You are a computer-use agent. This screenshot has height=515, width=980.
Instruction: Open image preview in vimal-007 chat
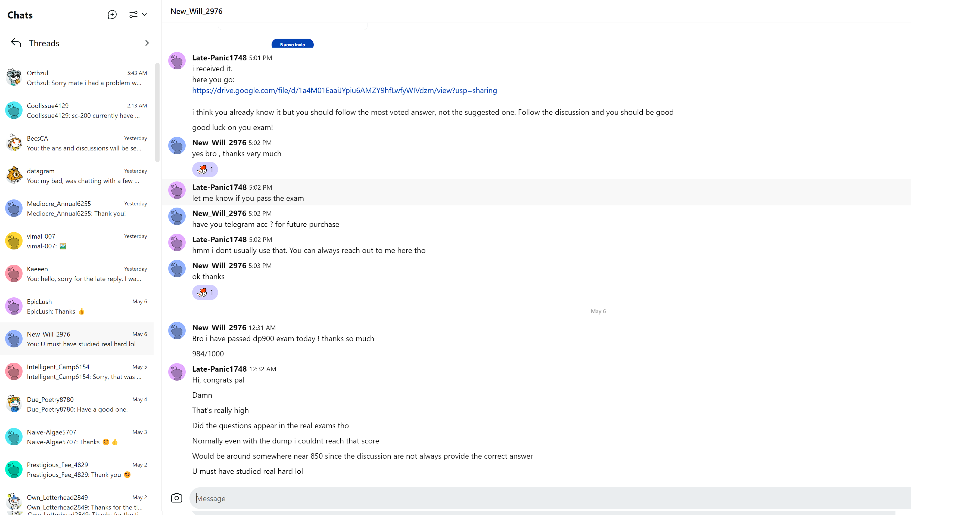(x=63, y=246)
